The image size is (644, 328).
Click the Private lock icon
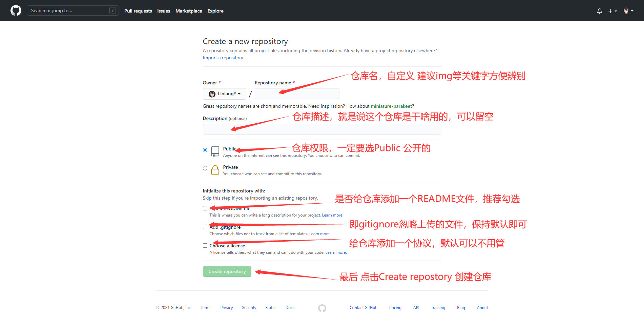215,170
